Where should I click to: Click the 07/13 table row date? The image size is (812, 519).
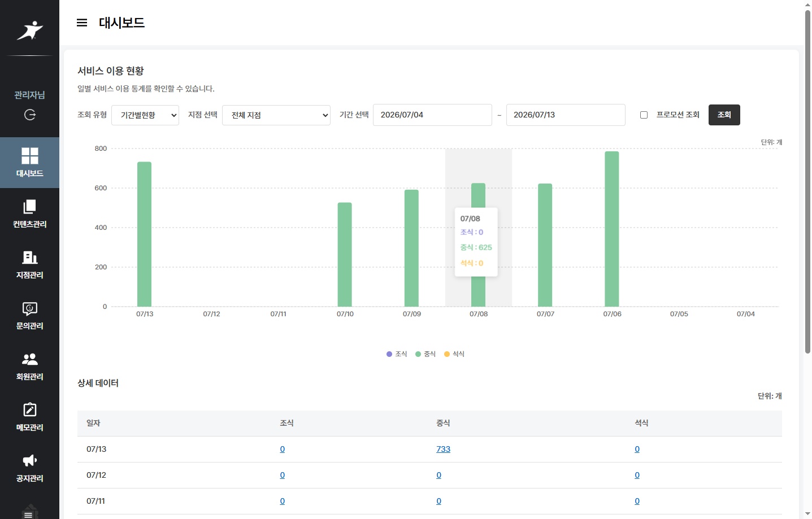click(x=97, y=449)
